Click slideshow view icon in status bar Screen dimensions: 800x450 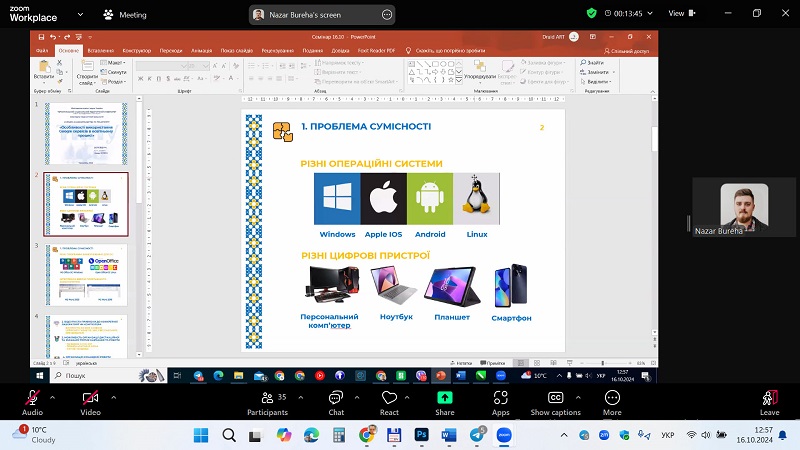tap(569, 363)
